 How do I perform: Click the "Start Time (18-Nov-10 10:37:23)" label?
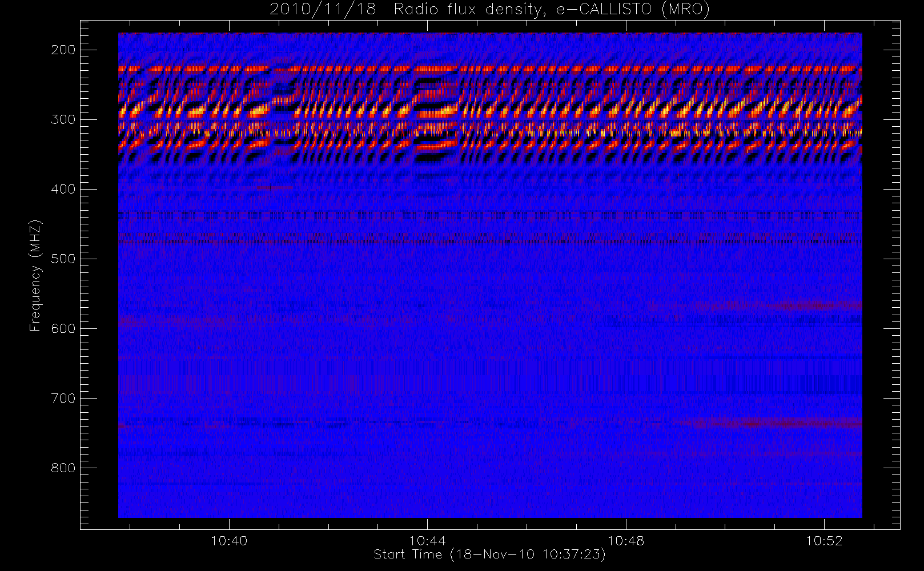coord(489,554)
